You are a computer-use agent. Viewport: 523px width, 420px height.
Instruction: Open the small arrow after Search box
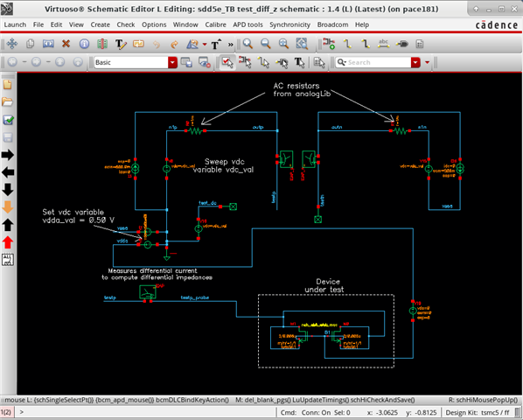point(427,62)
